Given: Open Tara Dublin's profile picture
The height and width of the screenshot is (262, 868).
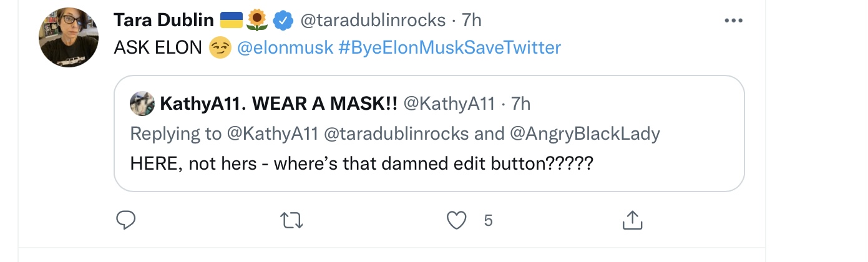Looking at the screenshot, I should click(x=69, y=37).
